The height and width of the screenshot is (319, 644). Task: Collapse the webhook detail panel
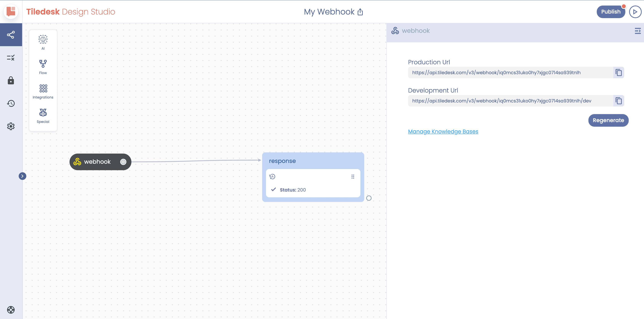coord(638,31)
